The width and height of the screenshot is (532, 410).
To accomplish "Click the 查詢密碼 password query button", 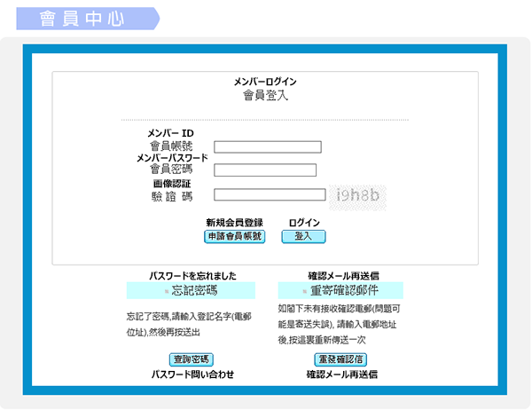I will 191,359.
